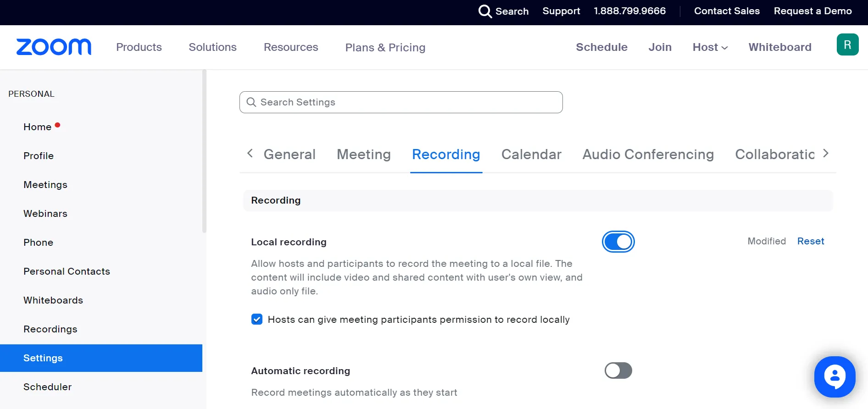This screenshot has height=409, width=868.
Task: Switch to the Meeting tab
Action: (x=364, y=154)
